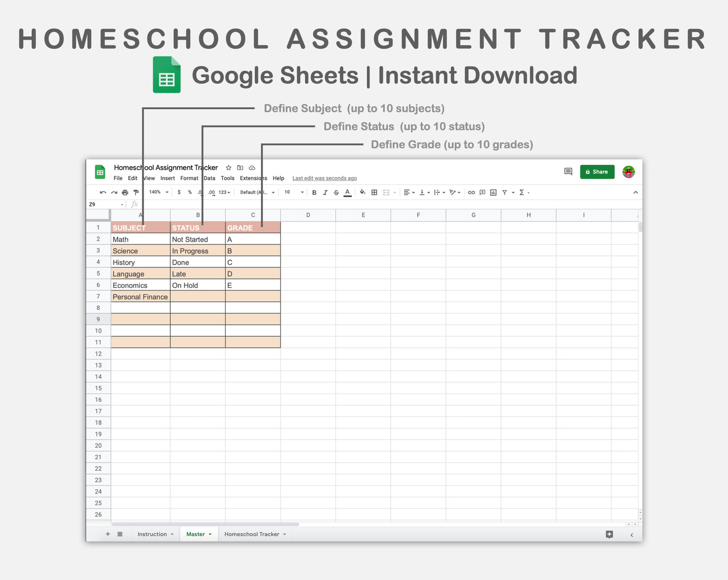Open Last edit was seconds ago link
728x580 pixels.
coord(324,178)
